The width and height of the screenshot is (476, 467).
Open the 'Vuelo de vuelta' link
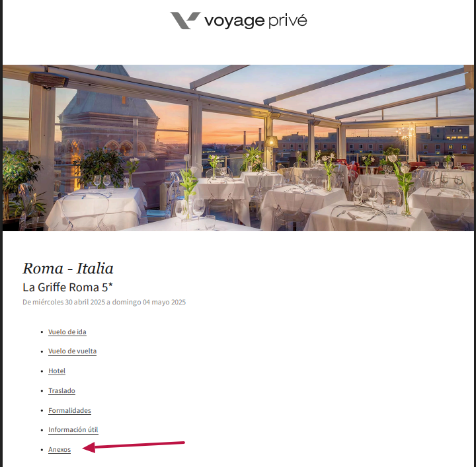click(x=72, y=351)
